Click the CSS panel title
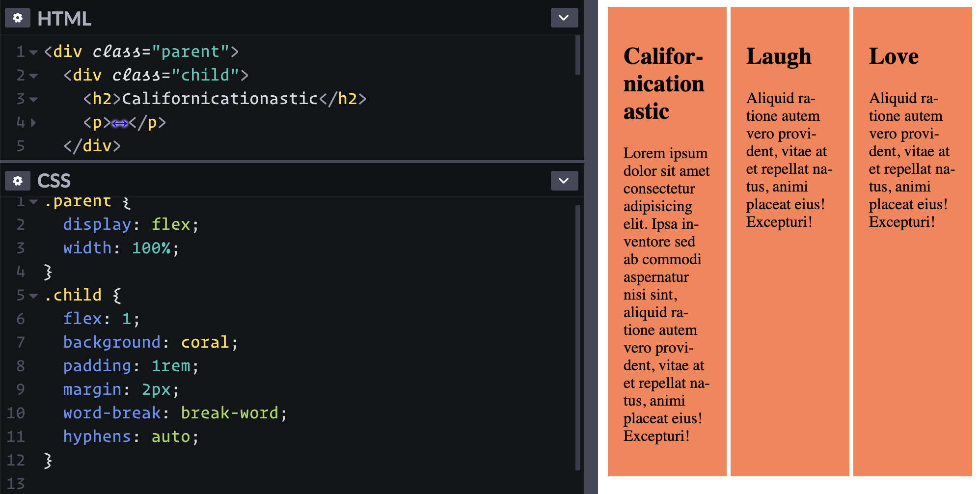 pyautogui.click(x=54, y=181)
